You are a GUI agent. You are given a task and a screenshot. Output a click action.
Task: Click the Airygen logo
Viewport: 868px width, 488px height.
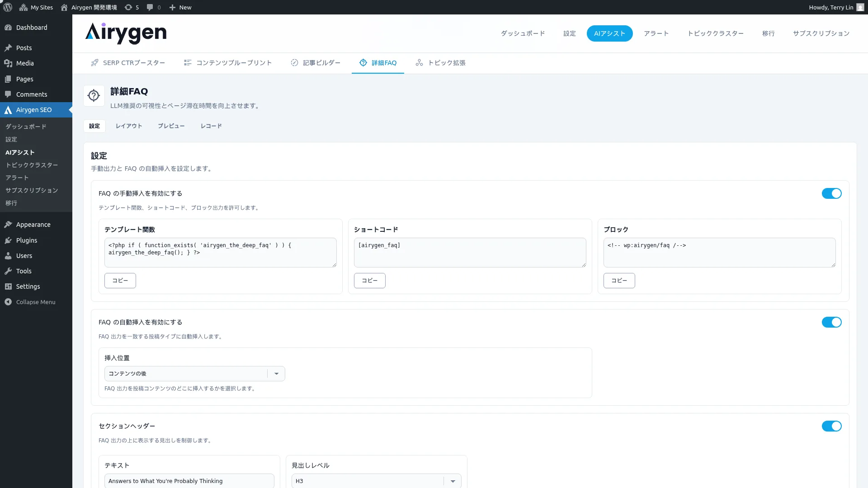click(x=126, y=33)
